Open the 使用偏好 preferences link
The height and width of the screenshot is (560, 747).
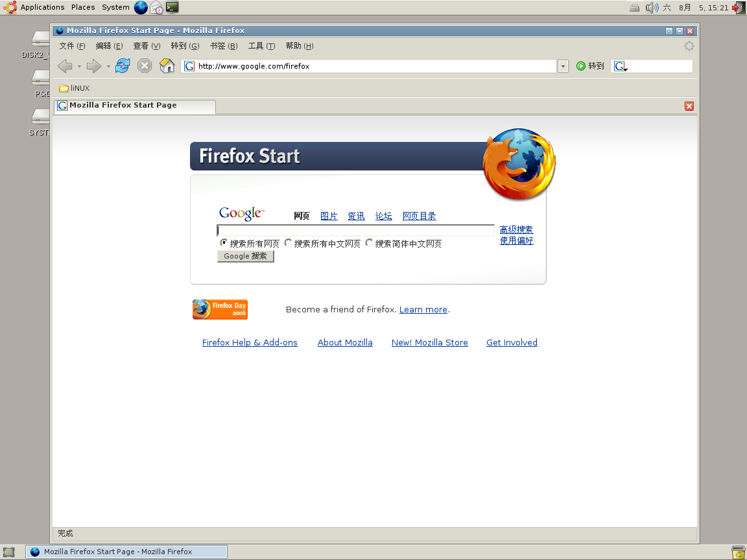(516, 240)
